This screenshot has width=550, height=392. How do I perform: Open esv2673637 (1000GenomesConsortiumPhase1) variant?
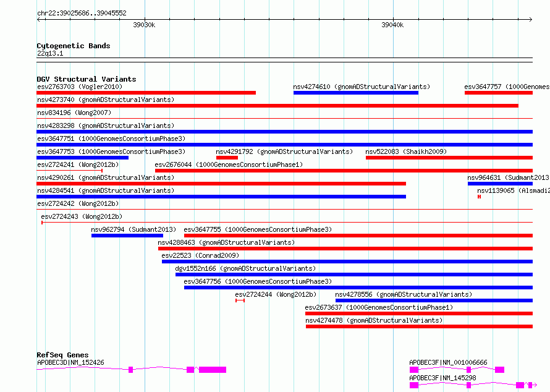click(x=379, y=307)
